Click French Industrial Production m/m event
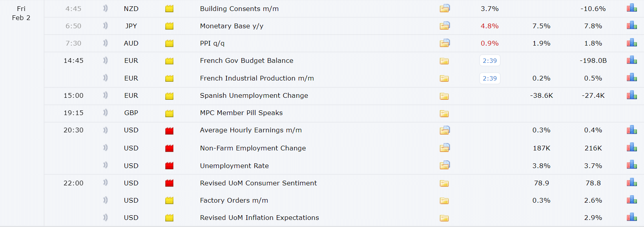The height and width of the screenshot is (227, 644). tap(257, 78)
